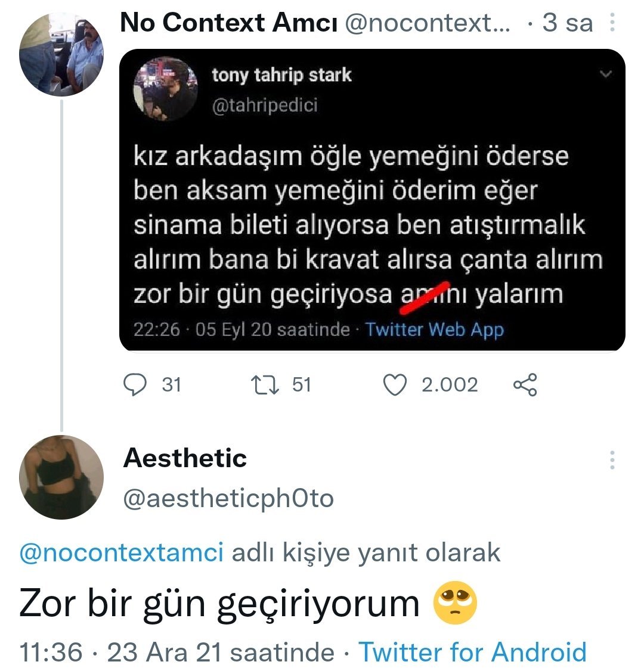Click the 3 sa timestamp

[567, 23]
